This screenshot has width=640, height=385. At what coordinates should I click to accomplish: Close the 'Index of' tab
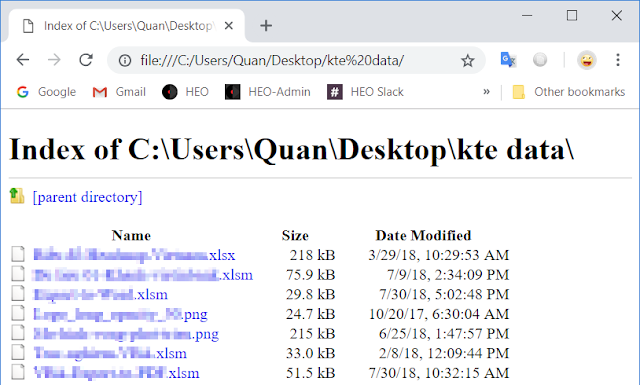229,26
